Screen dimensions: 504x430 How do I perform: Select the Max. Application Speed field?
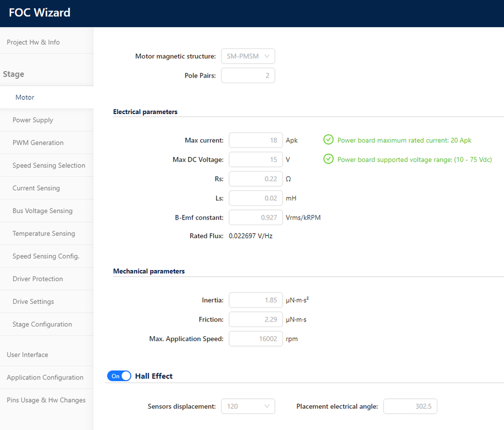tap(255, 339)
